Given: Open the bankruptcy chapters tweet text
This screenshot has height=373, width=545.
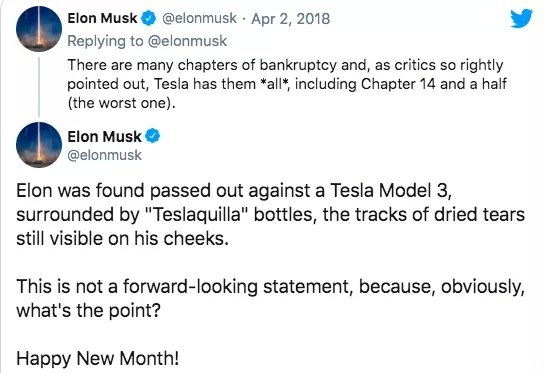Looking at the screenshot, I should point(287,84).
